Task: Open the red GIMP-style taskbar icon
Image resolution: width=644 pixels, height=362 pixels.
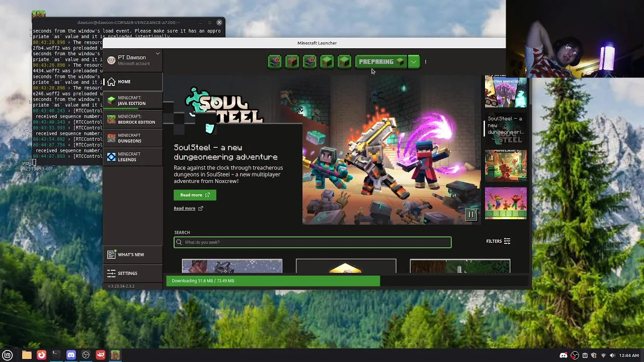Action: (x=101, y=355)
